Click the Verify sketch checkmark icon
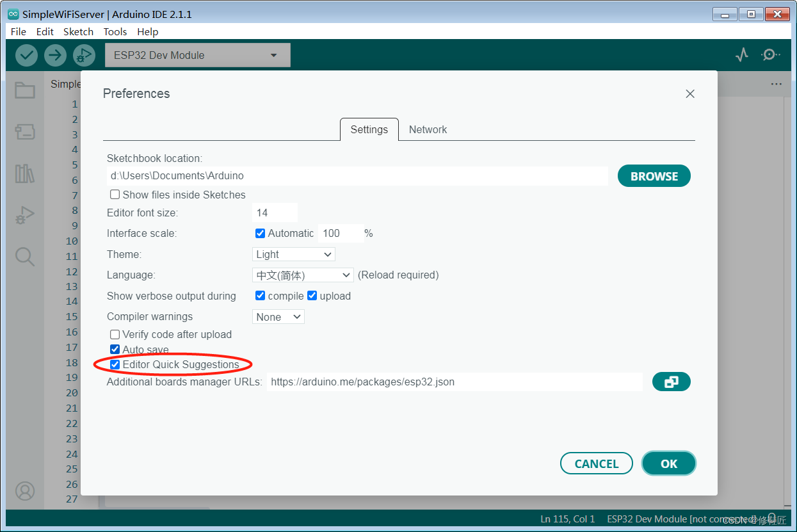797x532 pixels. (x=26, y=55)
